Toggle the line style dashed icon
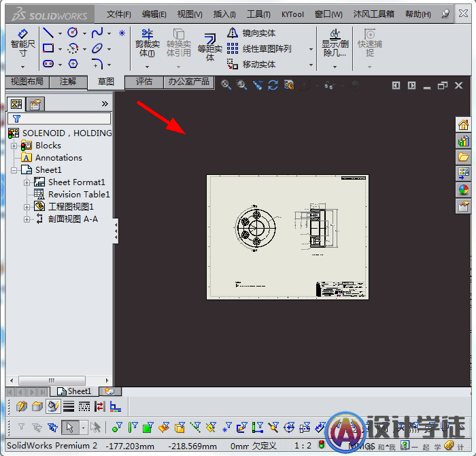This screenshot has height=456, width=476. click(84, 406)
